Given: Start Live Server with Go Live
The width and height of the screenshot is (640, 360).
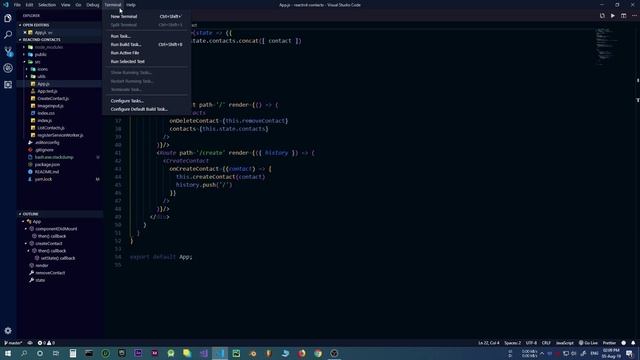Looking at the screenshot, I should click(588, 343).
